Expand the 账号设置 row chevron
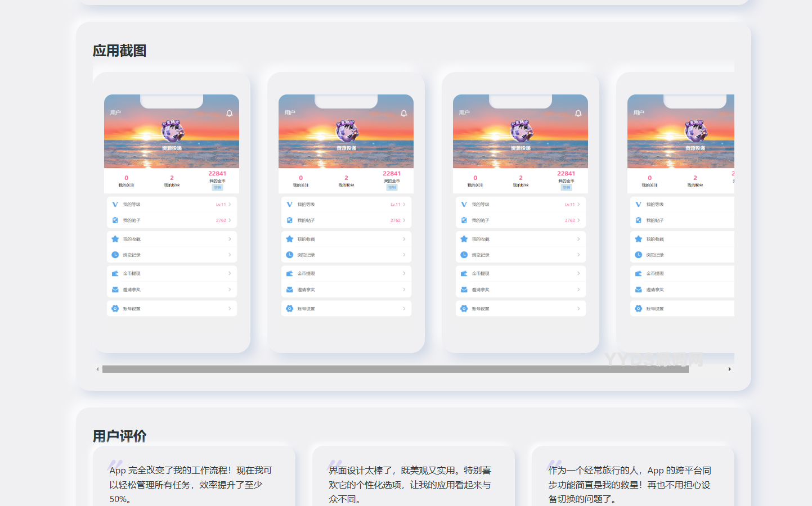 click(230, 308)
